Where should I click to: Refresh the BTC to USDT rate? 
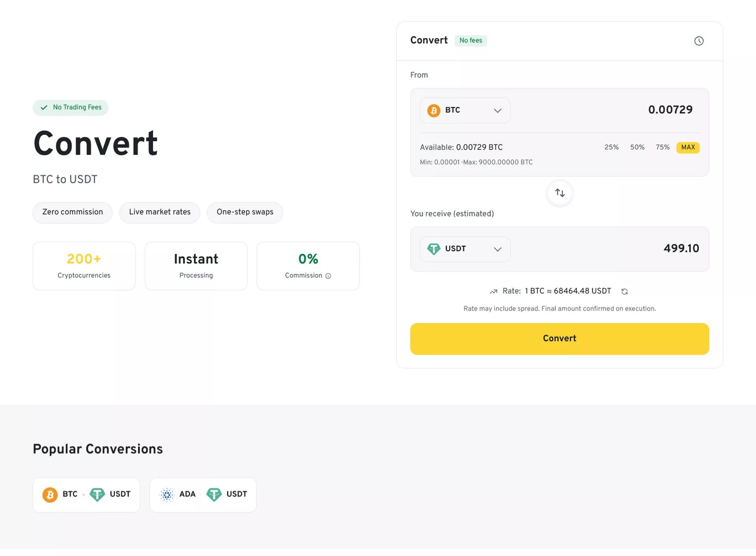(624, 291)
